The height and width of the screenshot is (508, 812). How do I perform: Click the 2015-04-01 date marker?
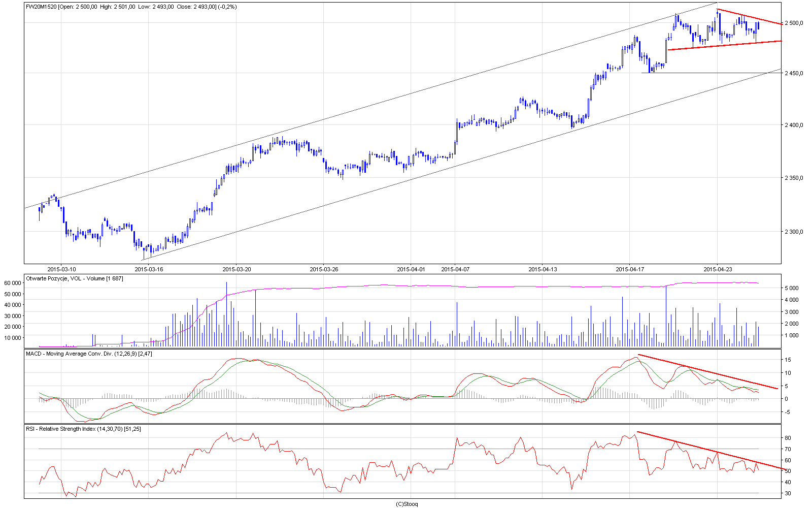[x=411, y=269]
